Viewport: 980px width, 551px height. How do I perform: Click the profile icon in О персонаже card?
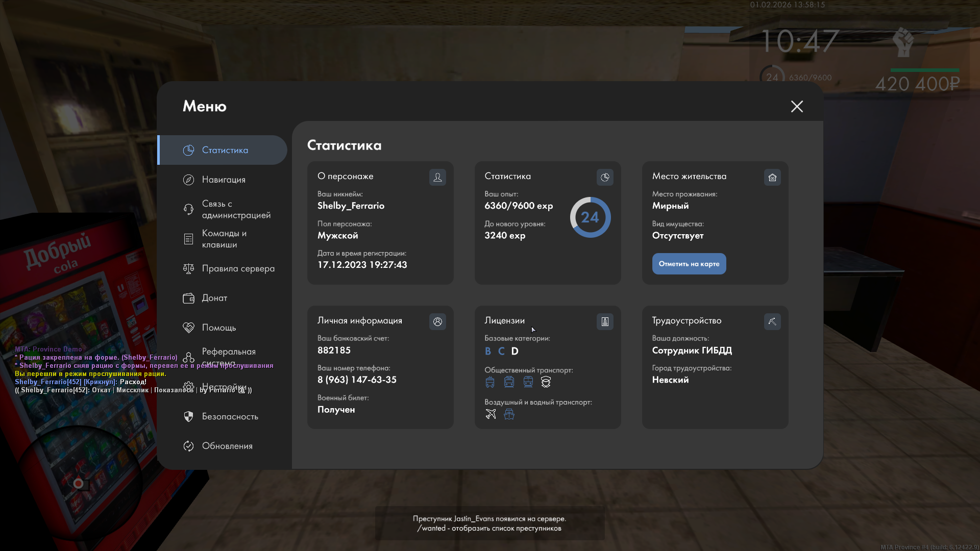(x=437, y=177)
